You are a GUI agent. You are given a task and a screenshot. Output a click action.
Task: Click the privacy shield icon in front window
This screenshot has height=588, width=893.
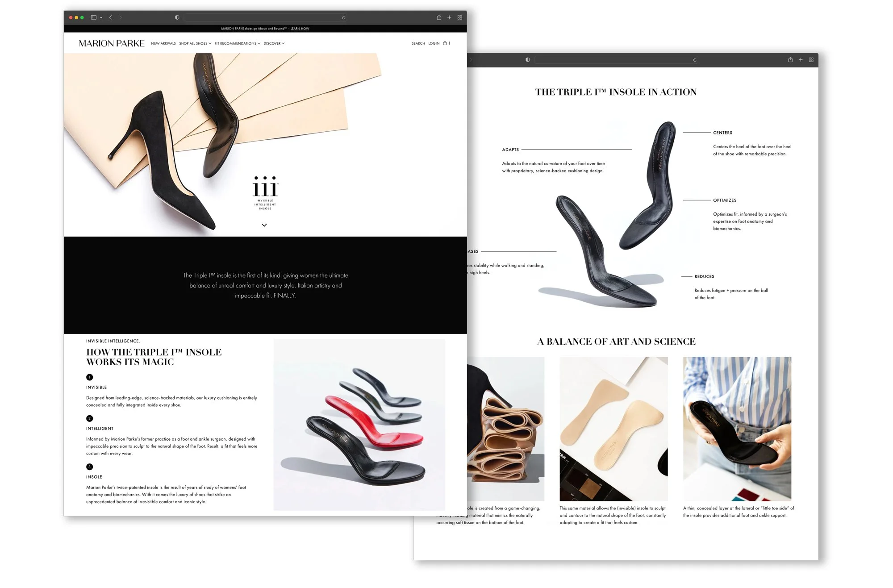pyautogui.click(x=177, y=17)
